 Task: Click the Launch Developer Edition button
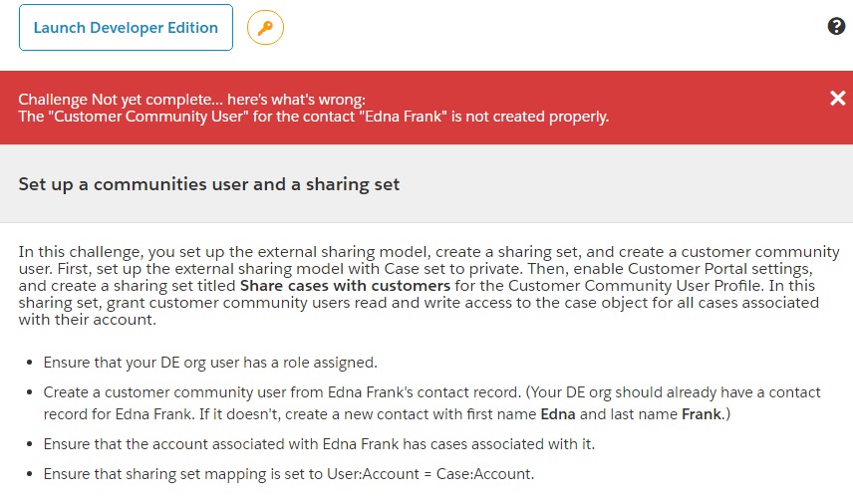126,28
